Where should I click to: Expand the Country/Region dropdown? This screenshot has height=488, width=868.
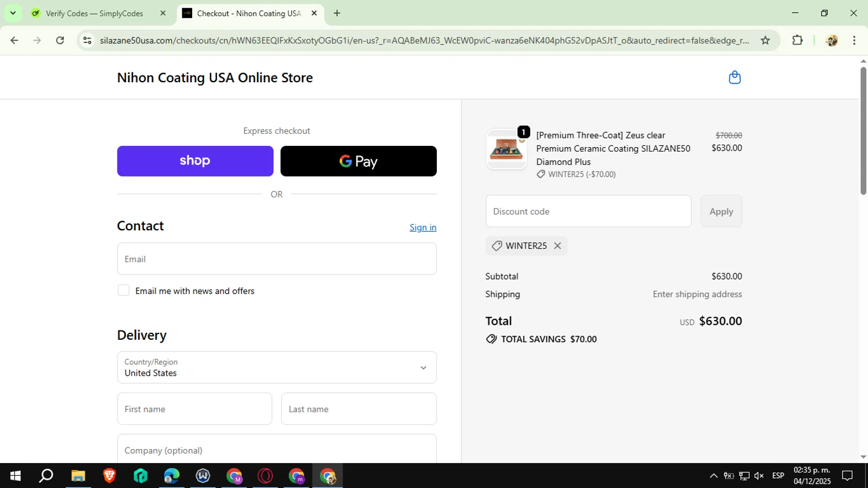pos(277,368)
